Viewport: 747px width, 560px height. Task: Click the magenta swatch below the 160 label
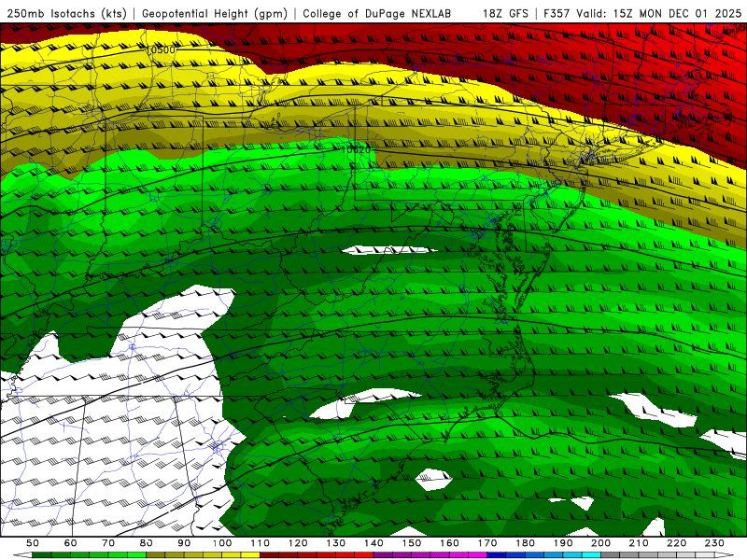(458, 555)
